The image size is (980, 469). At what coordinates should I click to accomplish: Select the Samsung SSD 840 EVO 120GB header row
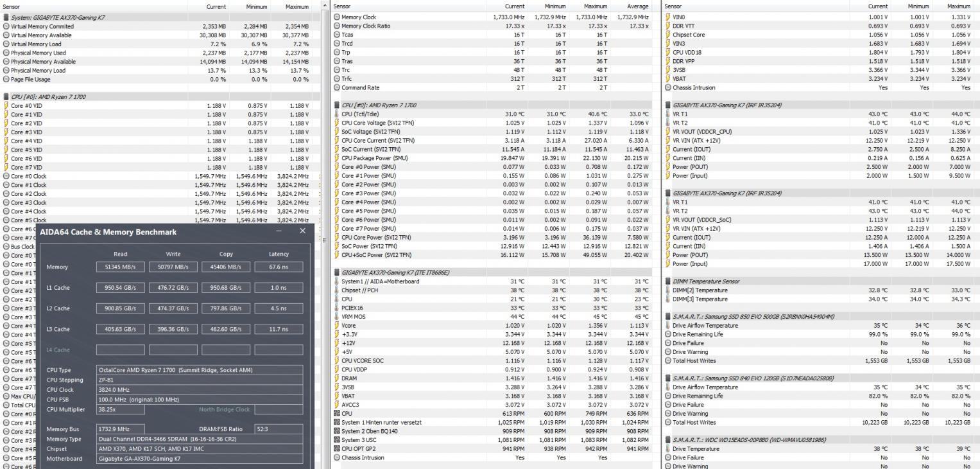click(821, 378)
